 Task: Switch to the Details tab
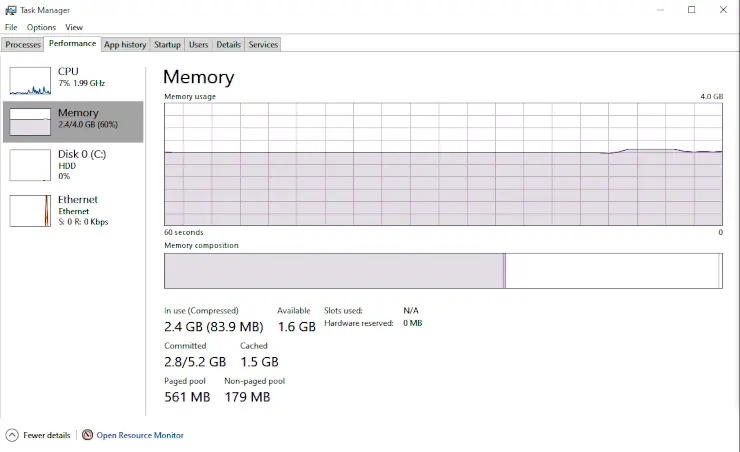pyautogui.click(x=229, y=45)
